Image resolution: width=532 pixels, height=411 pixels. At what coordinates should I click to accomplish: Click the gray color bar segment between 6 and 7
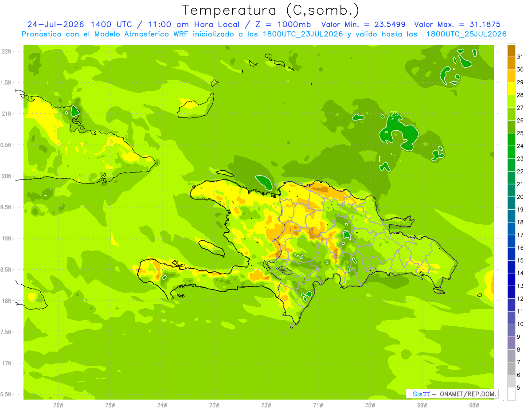(x=511, y=368)
